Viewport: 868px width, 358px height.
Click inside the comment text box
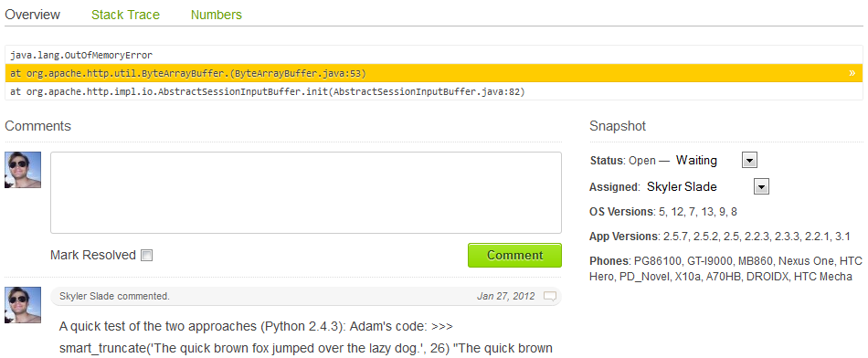tap(306, 193)
